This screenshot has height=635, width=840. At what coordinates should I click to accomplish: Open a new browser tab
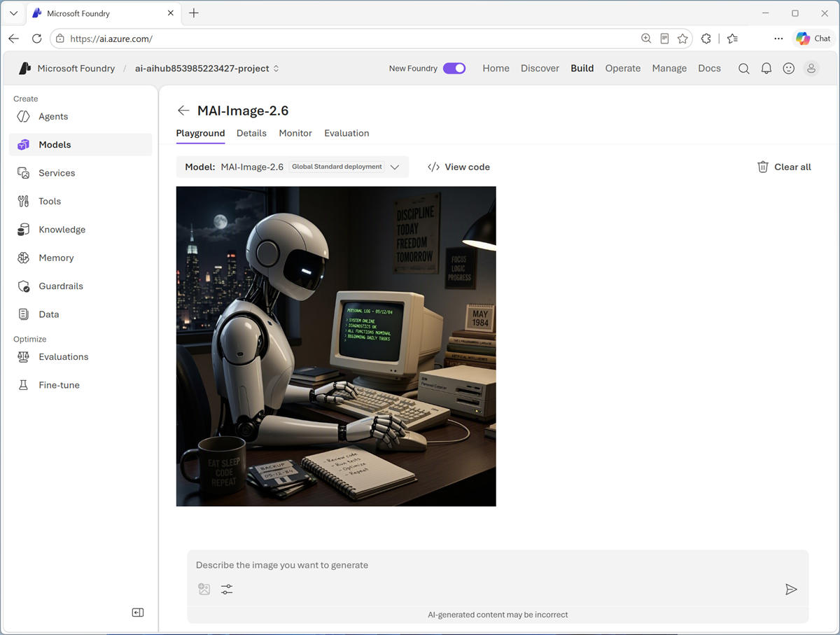tap(194, 13)
